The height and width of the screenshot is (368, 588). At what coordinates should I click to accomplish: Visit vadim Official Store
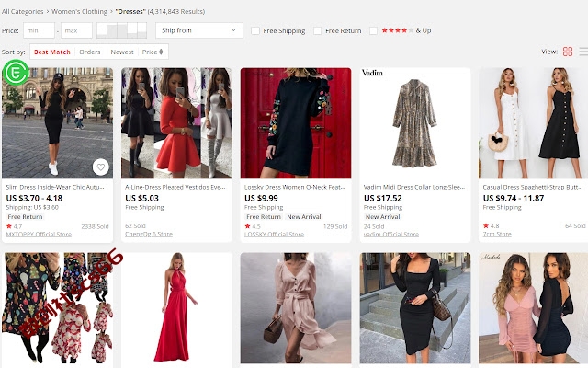click(x=391, y=235)
